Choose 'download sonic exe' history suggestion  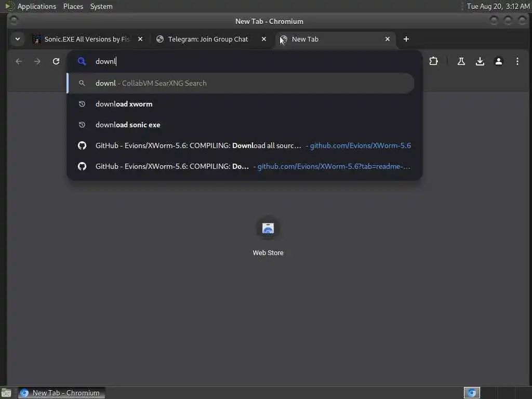coord(241,125)
